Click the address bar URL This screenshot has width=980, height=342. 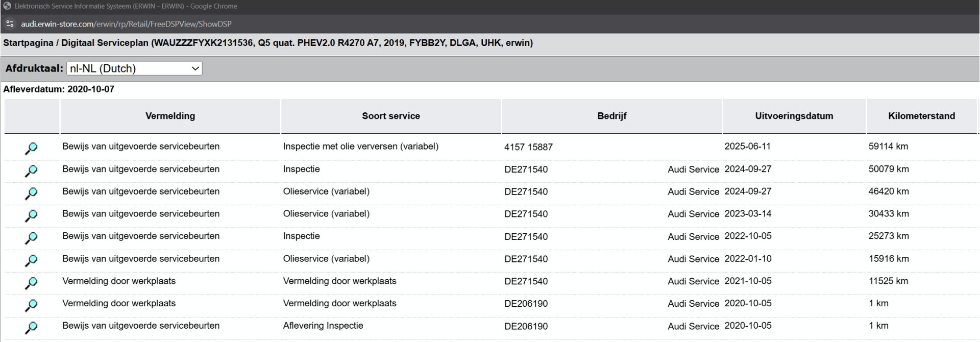point(126,24)
